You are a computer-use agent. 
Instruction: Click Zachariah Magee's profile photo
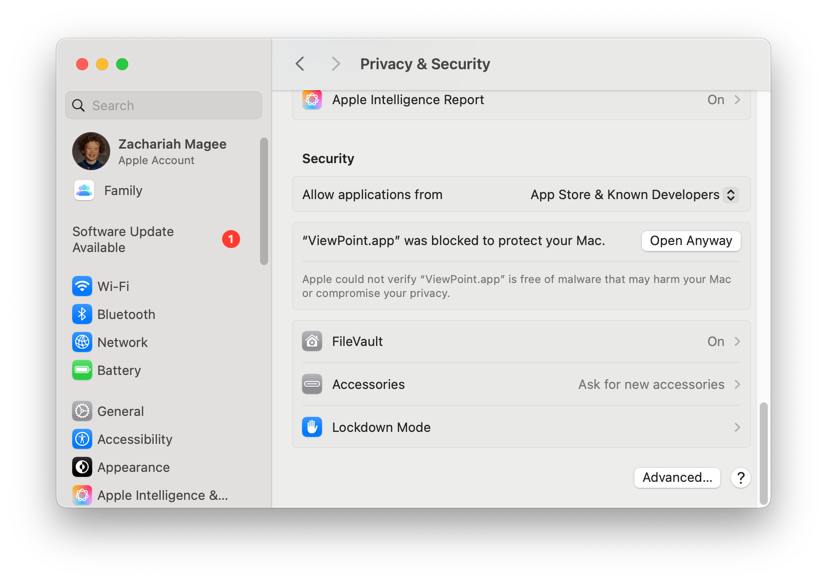pos(91,151)
